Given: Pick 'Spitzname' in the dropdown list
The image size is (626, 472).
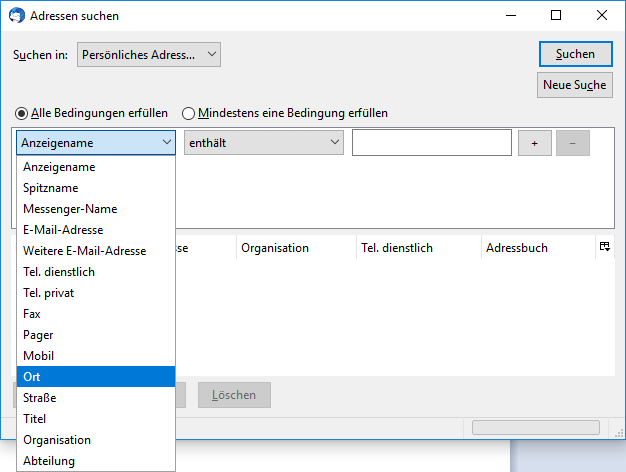Looking at the screenshot, I should coord(96,188).
